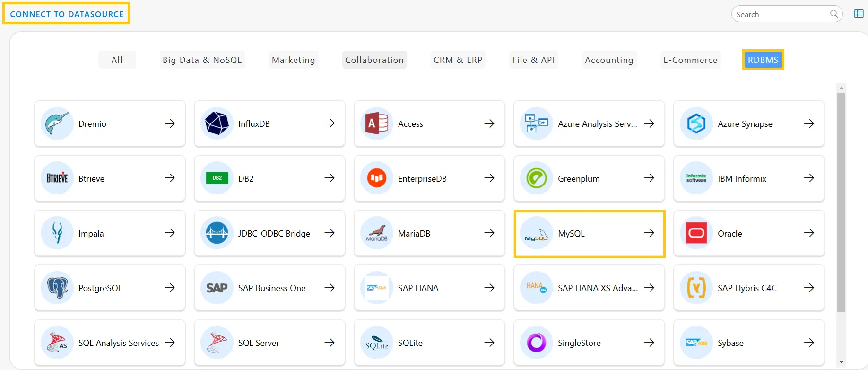
Task: Select the E-Commerce category tab
Action: pyautogui.click(x=690, y=60)
